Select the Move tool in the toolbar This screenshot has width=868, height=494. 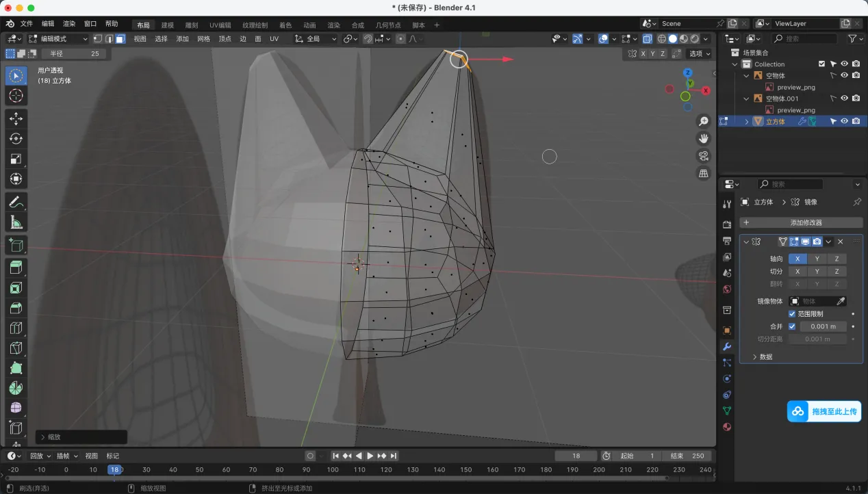(16, 118)
